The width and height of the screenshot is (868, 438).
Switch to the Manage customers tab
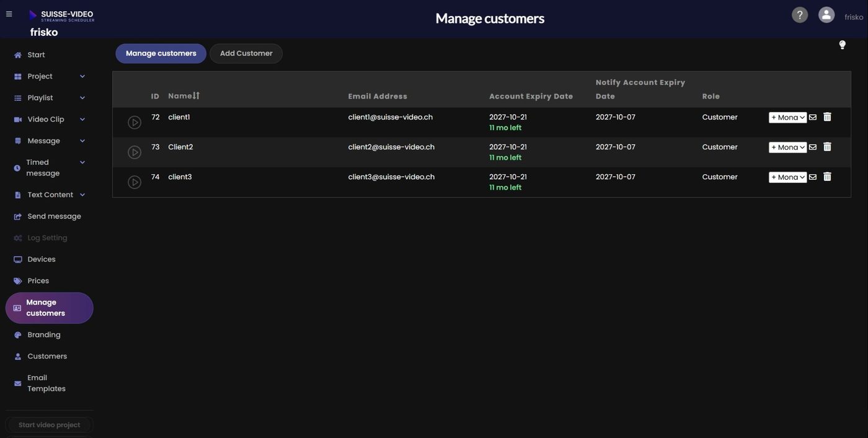pos(161,53)
